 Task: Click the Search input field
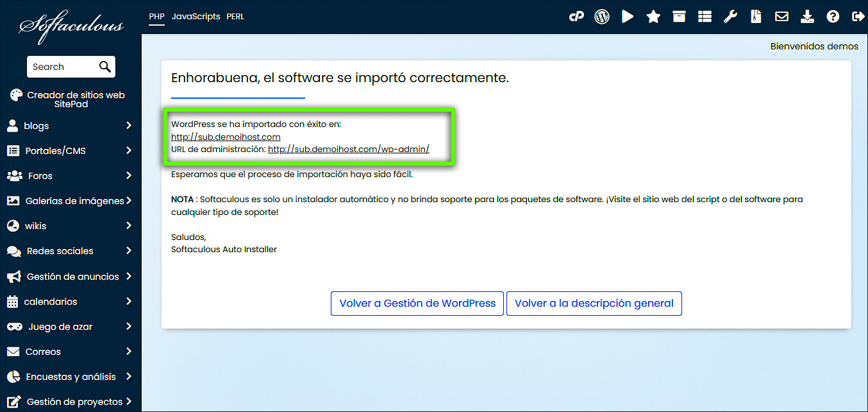pos(63,67)
